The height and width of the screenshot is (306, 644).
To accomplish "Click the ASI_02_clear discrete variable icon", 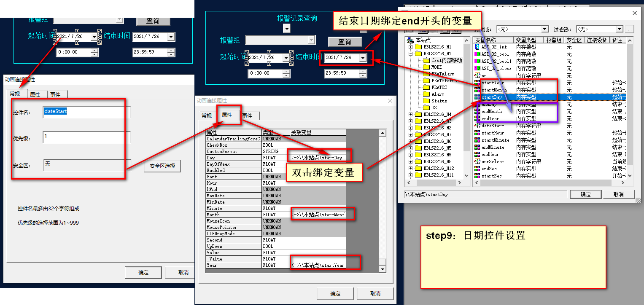I will [477, 68].
